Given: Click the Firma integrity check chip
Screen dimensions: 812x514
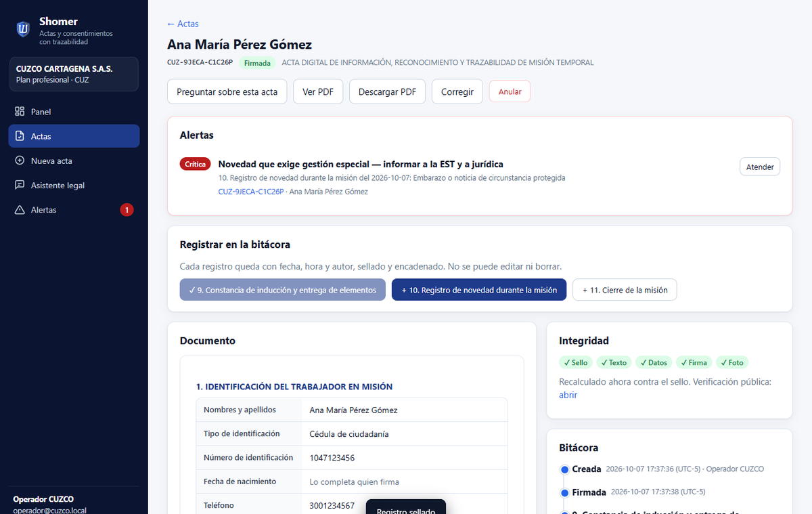Looking at the screenshot, I should click(693, 362).
